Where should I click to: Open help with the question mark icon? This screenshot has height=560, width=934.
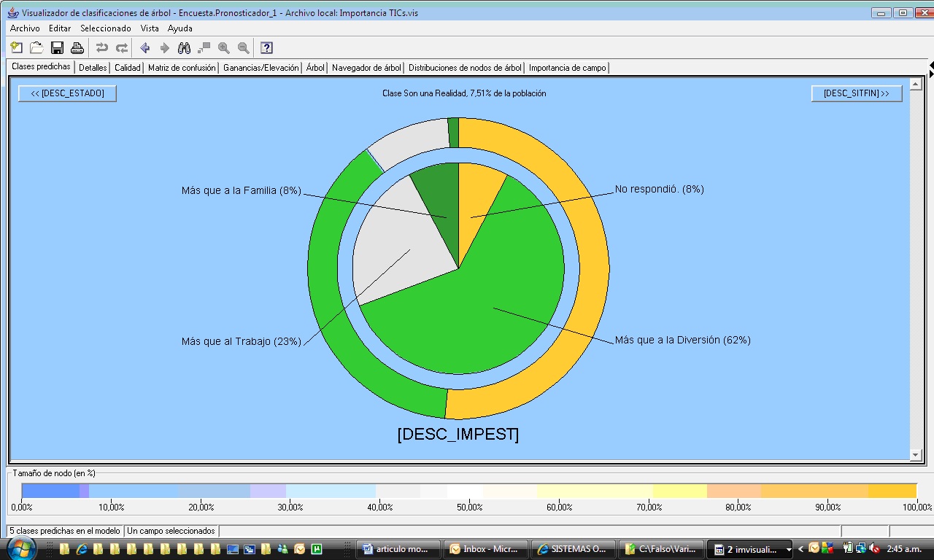point(266,48)
